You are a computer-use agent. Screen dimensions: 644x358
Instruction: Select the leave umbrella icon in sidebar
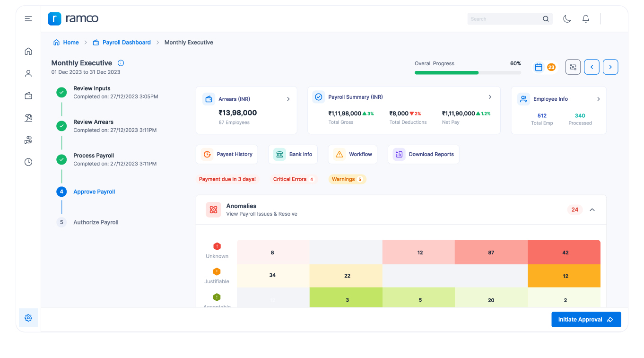click(x=28, y=118)
